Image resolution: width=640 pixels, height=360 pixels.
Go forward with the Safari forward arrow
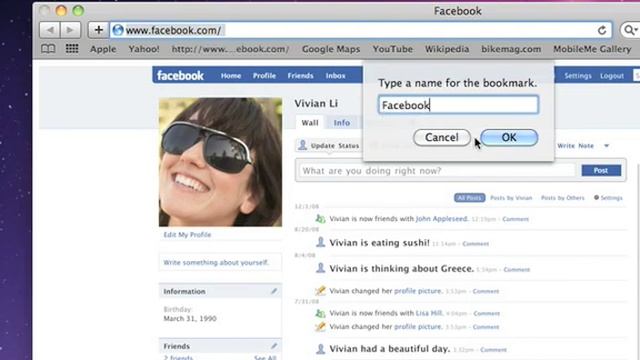[71, 30]
